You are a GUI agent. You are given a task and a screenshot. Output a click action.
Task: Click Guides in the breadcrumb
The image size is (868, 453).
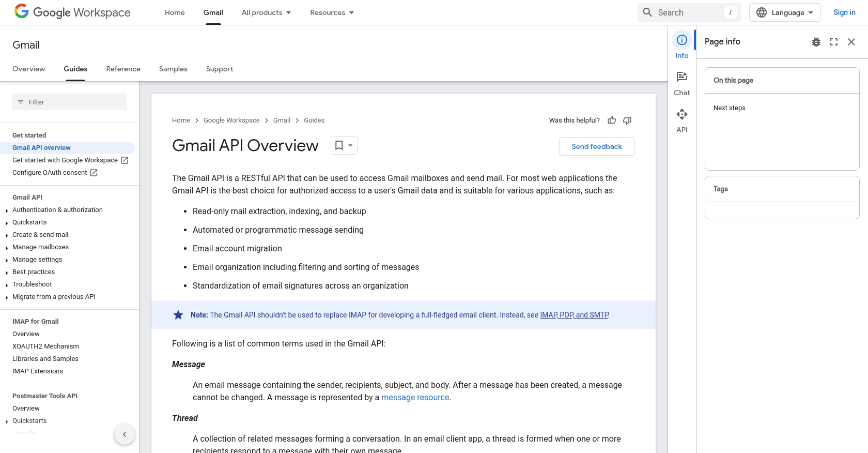pos(314,120)
